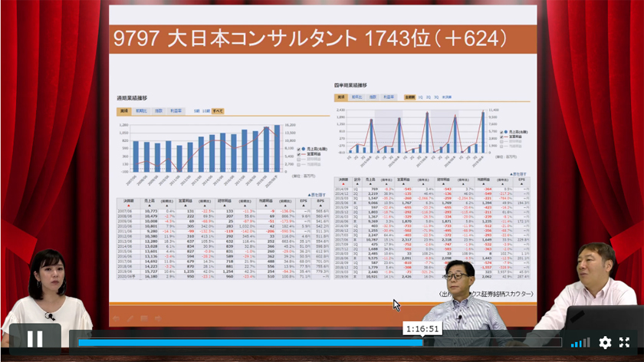Image resolution: width=644 pixels, height=362 pixels.
Task: Click the tallest last bar in the annual chart
Action: (278, 148)
